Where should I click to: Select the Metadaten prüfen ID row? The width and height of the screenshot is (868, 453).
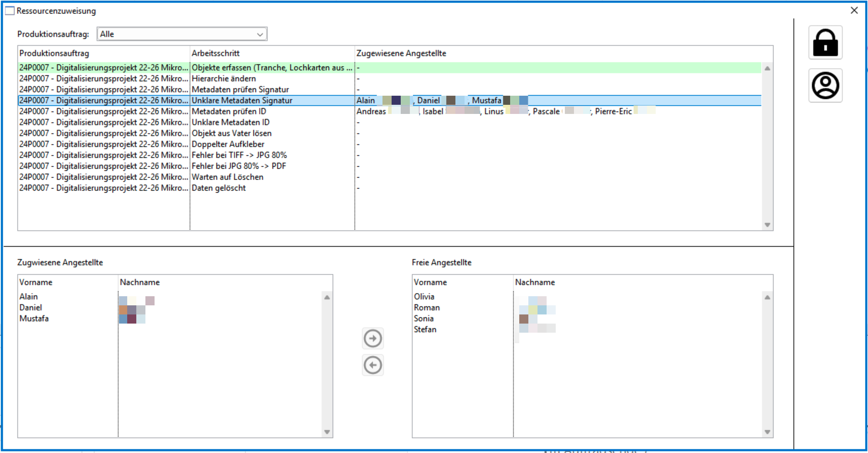click(x=229, y=111)
